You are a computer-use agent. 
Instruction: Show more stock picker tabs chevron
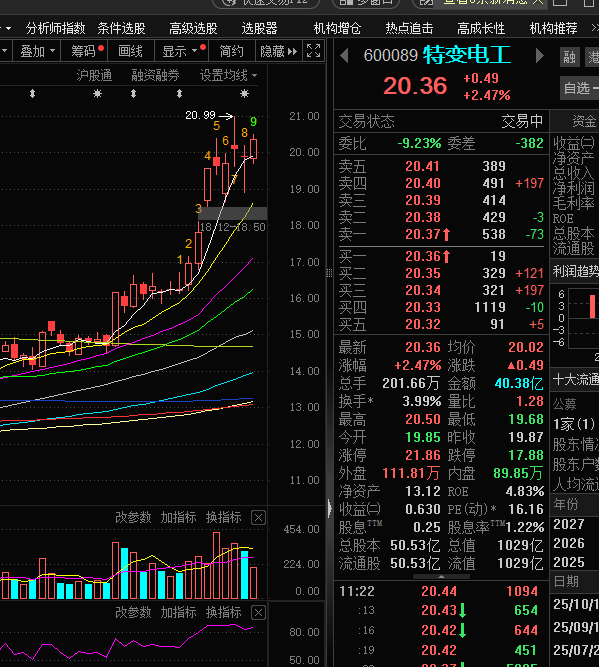(594, 28)
